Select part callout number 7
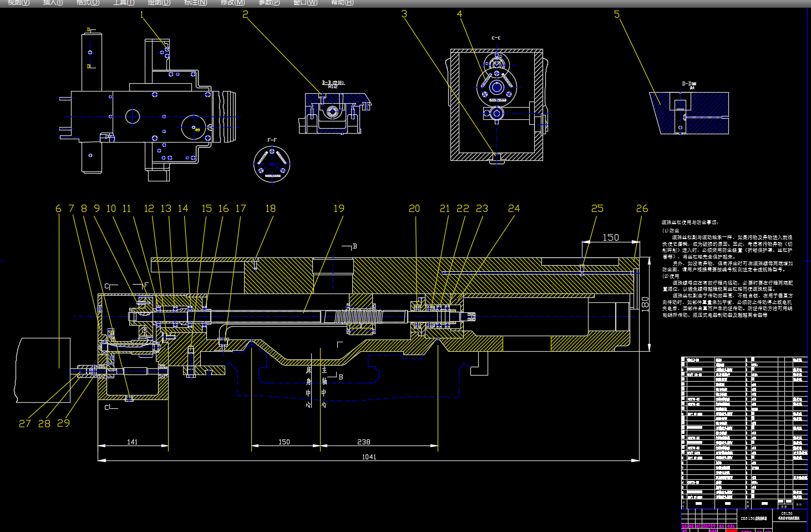The width and height of the screenshot is (811, 532). 71,209
